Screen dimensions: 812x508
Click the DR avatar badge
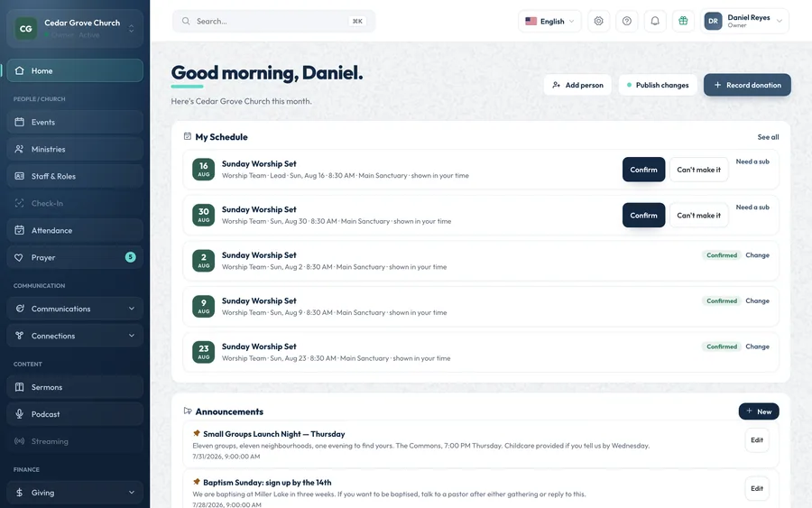713,22
